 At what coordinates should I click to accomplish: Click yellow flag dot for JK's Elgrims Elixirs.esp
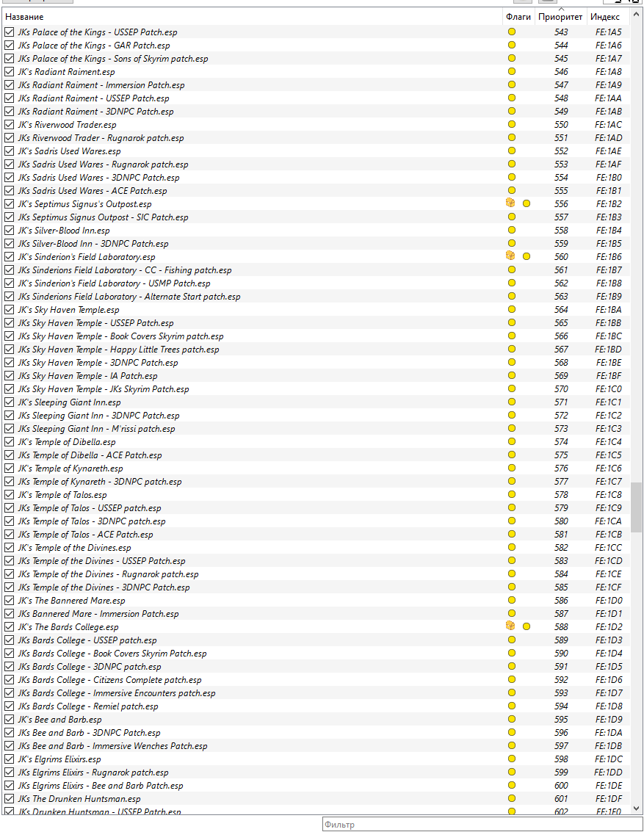pos(511,759)
